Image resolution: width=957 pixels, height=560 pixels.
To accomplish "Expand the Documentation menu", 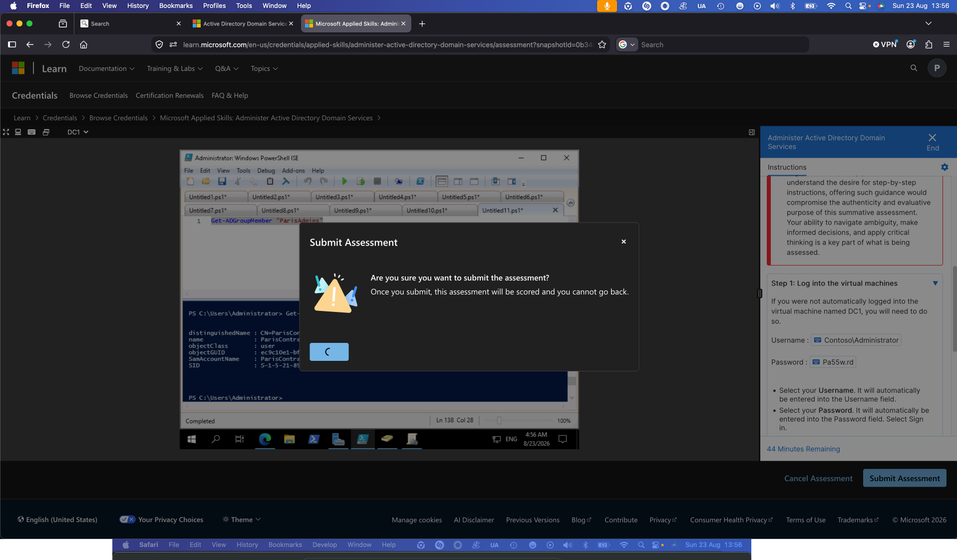I will (107, 68).
